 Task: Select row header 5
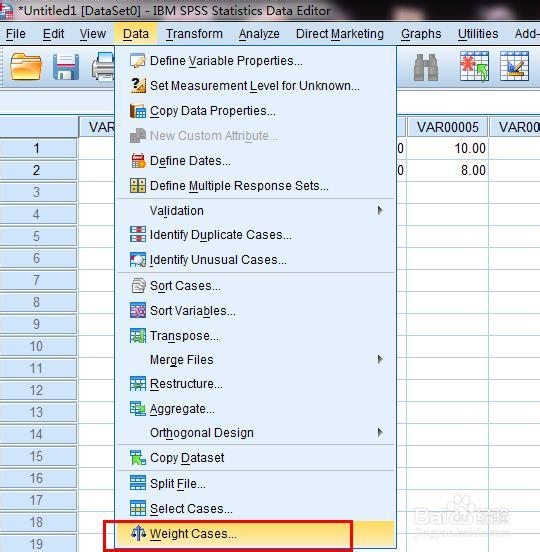[x=38, y=236]
